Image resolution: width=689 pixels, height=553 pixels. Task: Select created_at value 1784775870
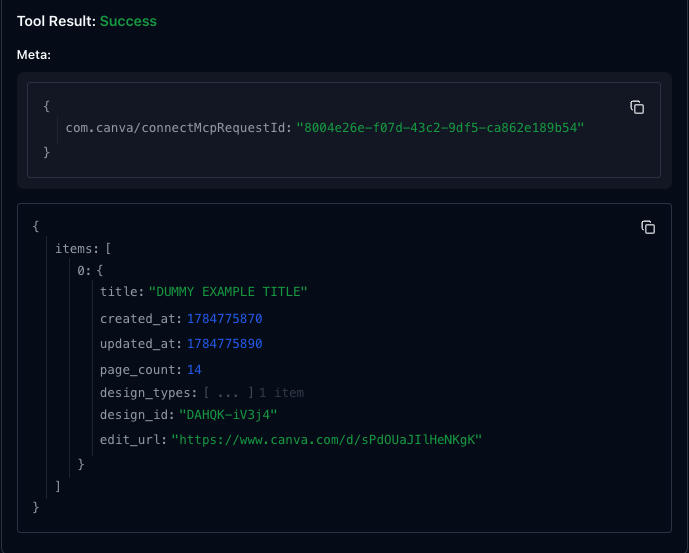(225, 319)
